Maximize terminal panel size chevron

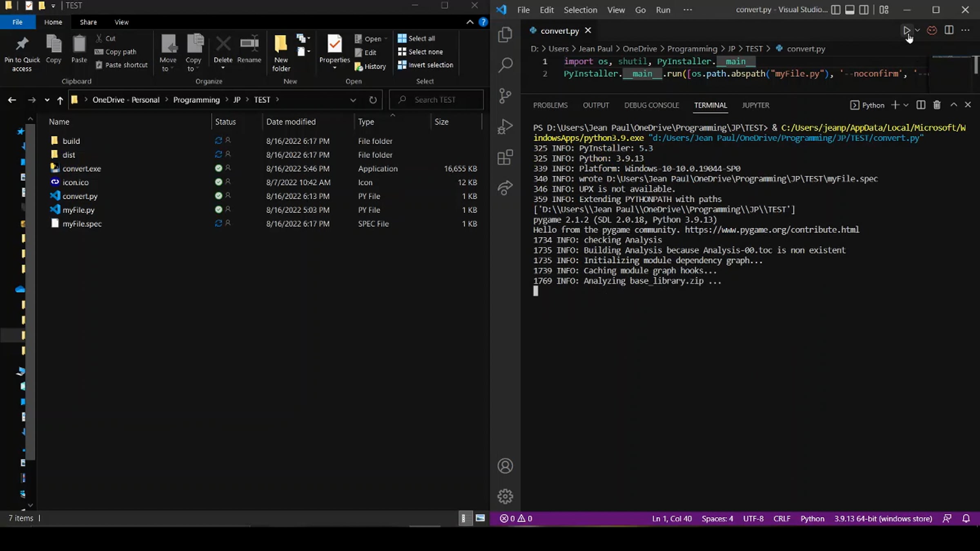(954, 105)
